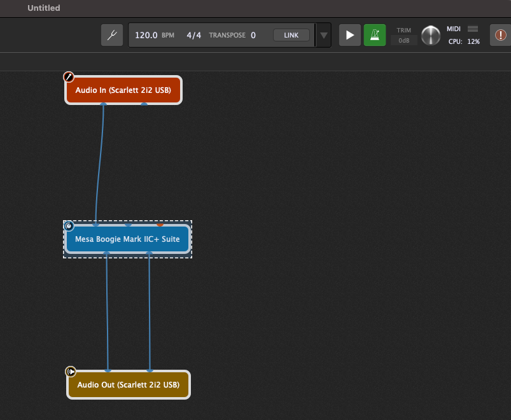Click the left output pin of Audio In
The width and height of the screenshot is (511, 420).
coord(103,104)
